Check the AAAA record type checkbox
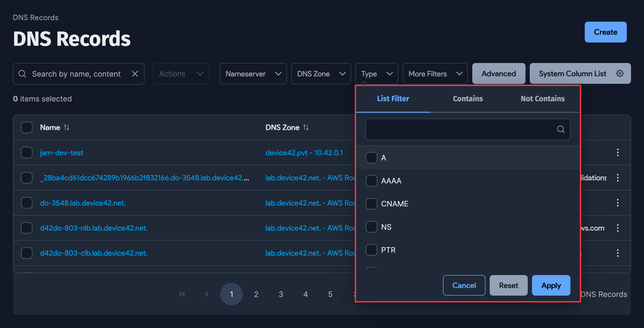This screenshot has width=644, height=328. click(371, 181)
